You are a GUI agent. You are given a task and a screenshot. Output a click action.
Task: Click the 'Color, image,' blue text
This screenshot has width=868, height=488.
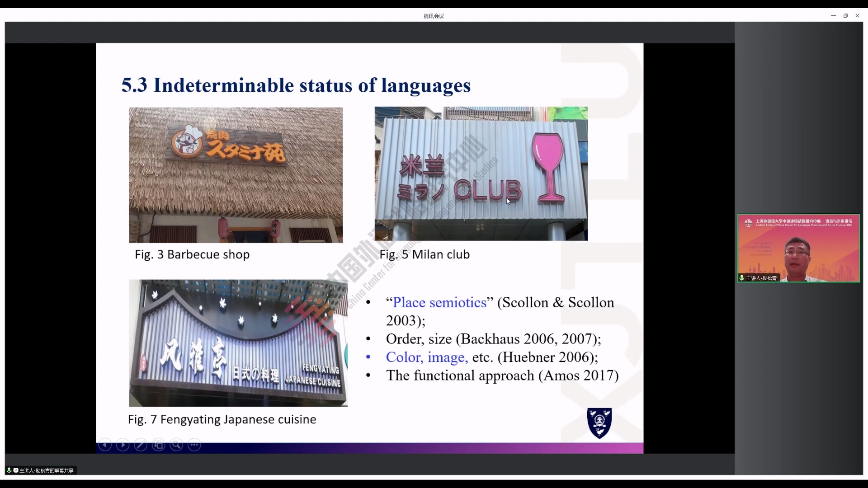(427, 357)
